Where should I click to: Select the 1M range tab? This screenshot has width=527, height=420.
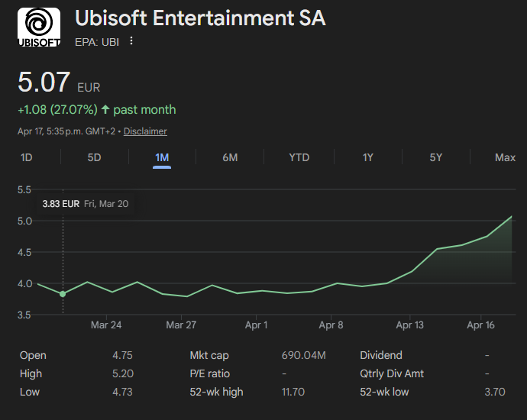pos(162,157)
